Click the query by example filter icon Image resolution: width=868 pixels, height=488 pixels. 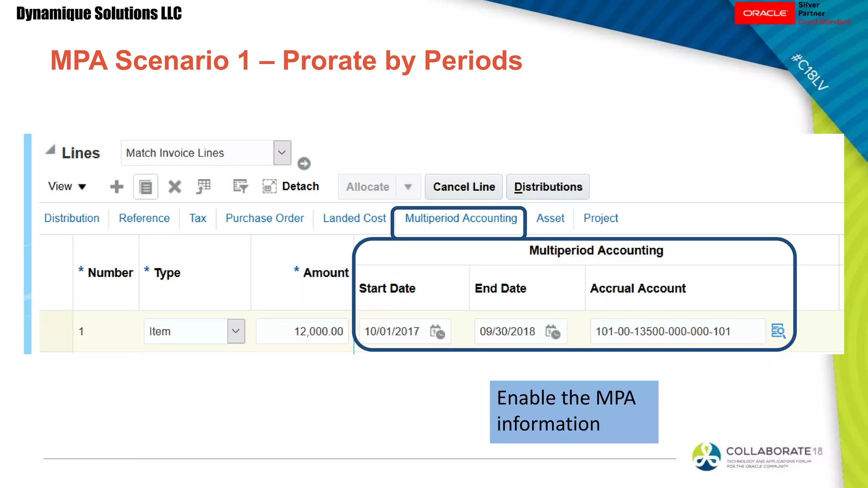click(x=240, y=186)
